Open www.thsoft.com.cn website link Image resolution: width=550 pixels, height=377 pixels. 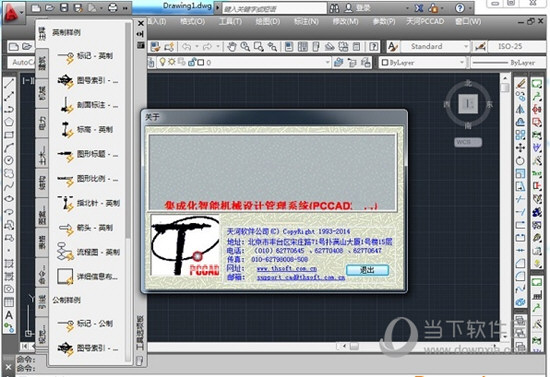tap(287, 269)
